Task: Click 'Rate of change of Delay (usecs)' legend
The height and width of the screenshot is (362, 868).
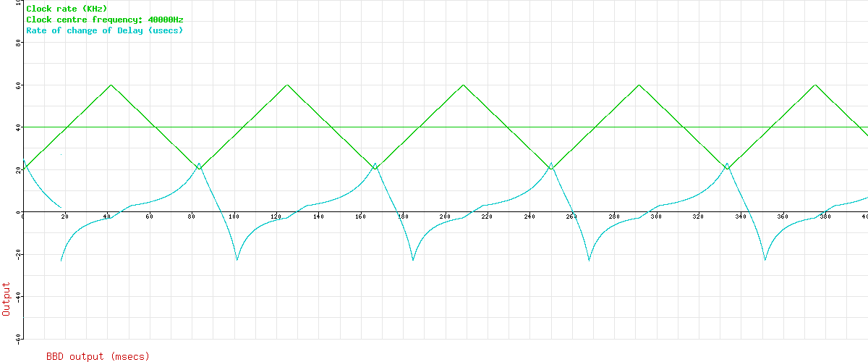Action: point(104,30)
